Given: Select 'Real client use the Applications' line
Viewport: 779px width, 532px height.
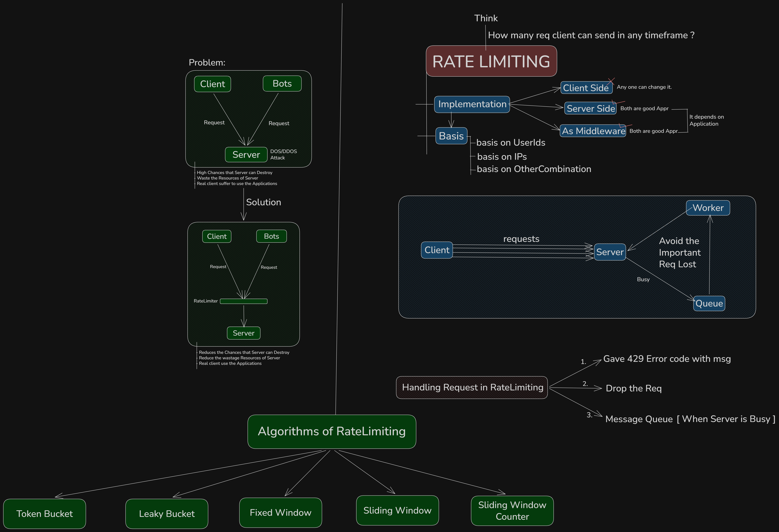Looking at the screenshot, I should point(230,363).
